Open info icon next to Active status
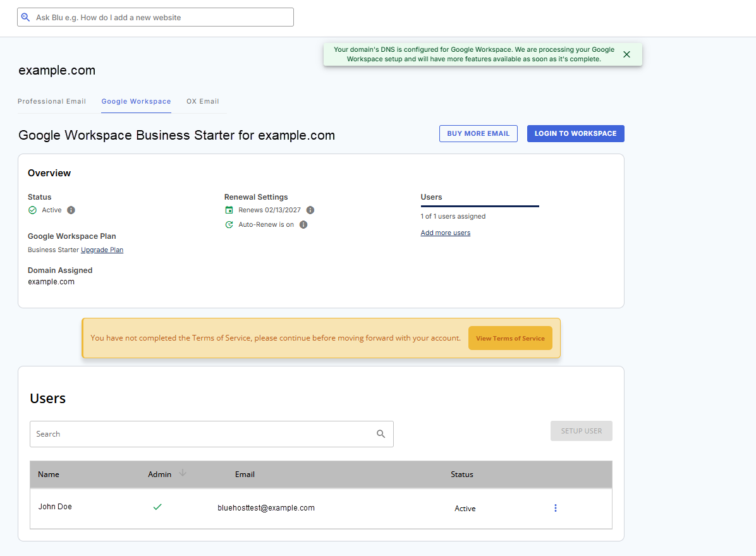The image size is (756, 556). (x=71, y=210)
